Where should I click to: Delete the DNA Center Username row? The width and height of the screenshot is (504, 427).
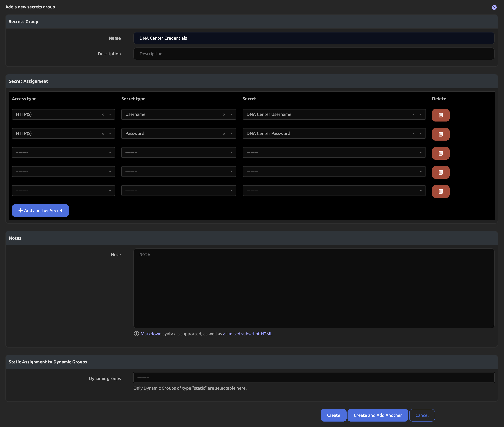[x=440, y=115]
